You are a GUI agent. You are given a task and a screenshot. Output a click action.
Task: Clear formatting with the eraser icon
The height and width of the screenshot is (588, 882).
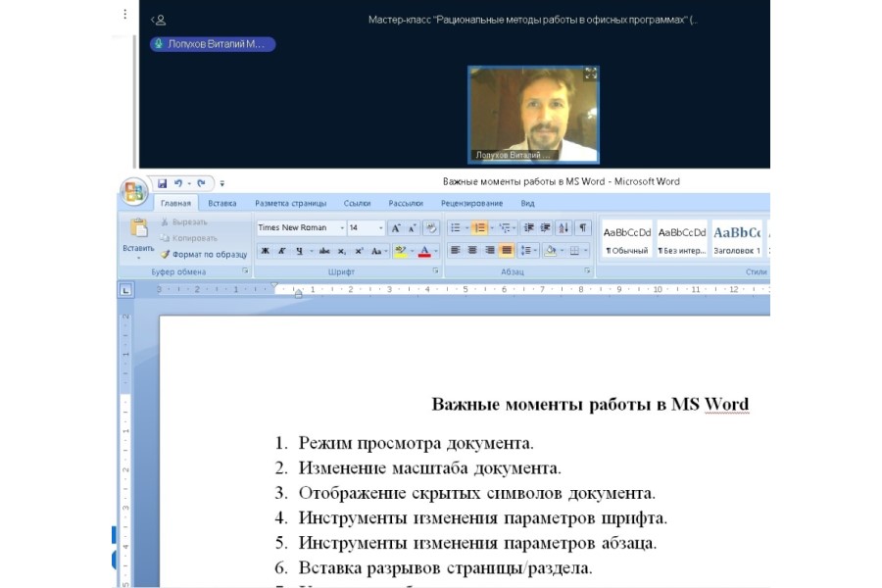[431, 228]
